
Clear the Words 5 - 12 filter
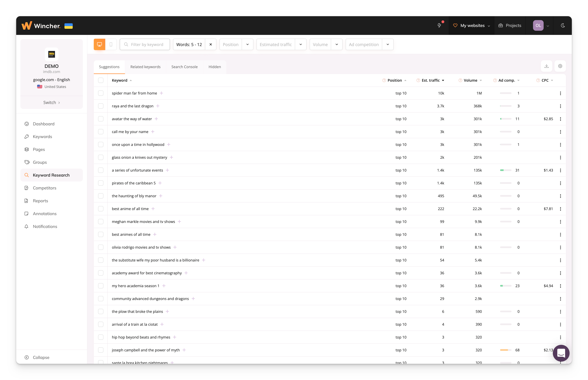coord(211,44)
